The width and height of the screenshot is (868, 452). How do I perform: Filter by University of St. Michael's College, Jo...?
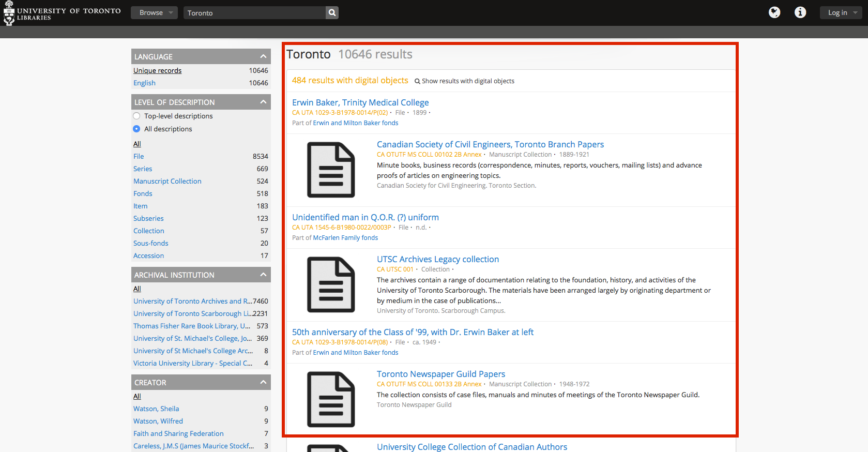[193, 338]
